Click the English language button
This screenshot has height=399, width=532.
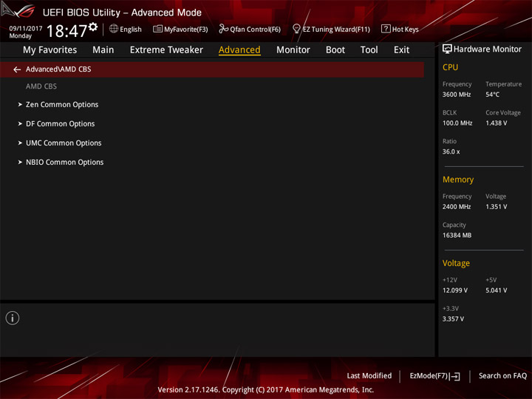126,29
